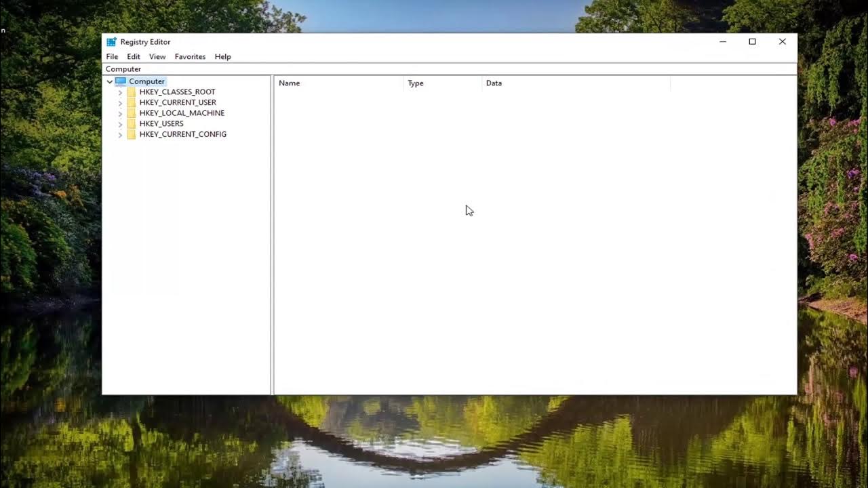Click the Type column header
The height and width of the screenshot is (488, 868).
442,83
